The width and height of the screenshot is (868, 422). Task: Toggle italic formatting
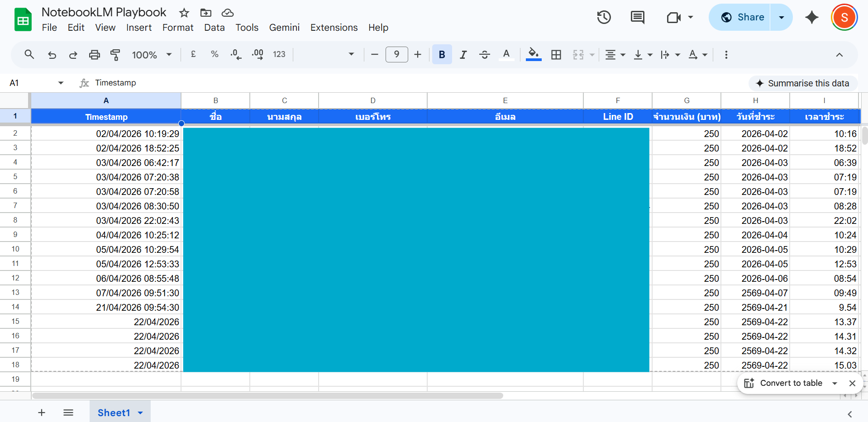[463, 55]
